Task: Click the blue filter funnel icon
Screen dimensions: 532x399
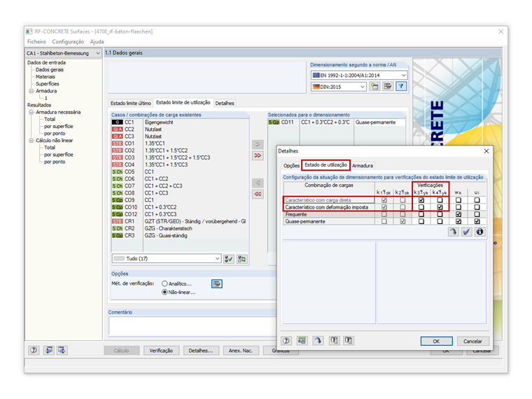Action: 401,87
